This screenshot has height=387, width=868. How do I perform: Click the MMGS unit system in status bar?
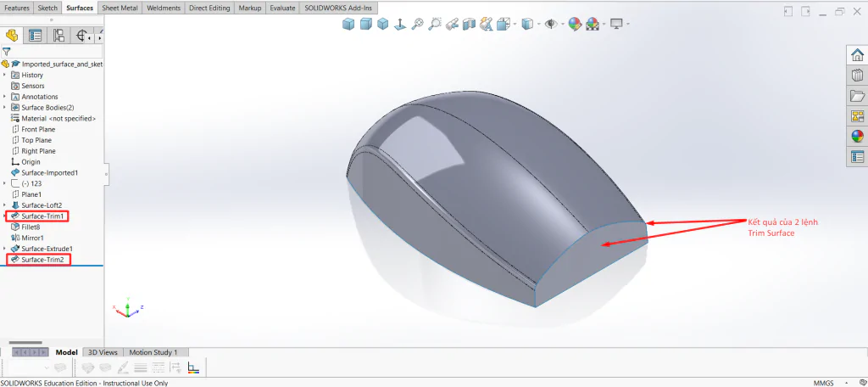coord(824,383)
